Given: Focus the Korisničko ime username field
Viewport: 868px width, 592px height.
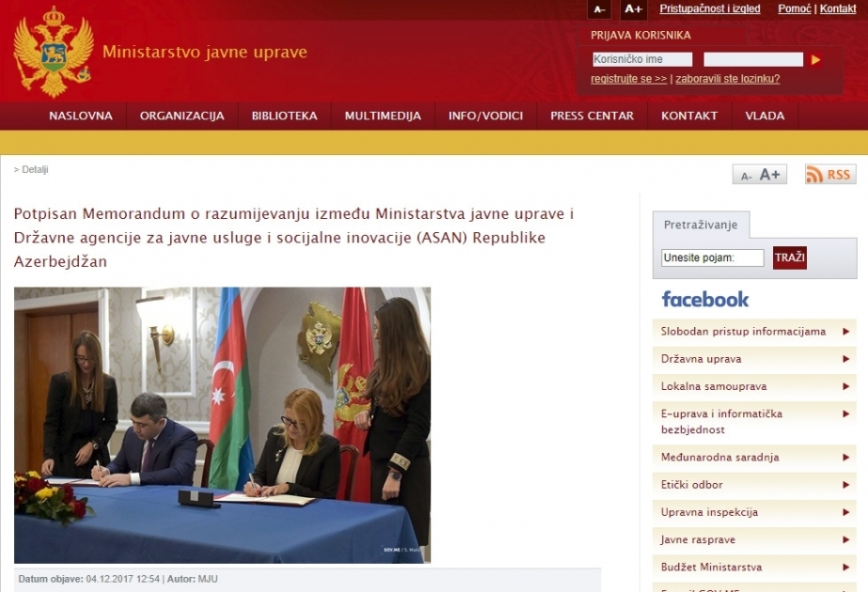Looking at the screenshot, I should [x=642, y=59].
